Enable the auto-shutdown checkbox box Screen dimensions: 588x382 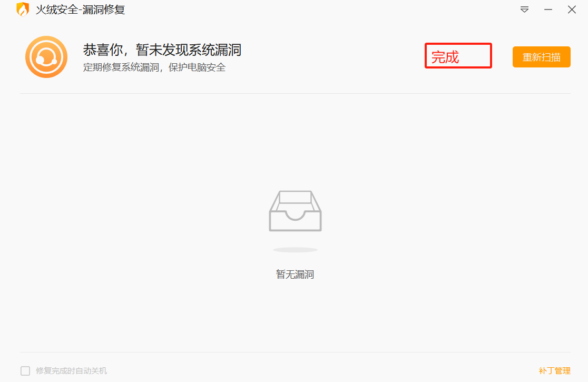pos(25,371)
